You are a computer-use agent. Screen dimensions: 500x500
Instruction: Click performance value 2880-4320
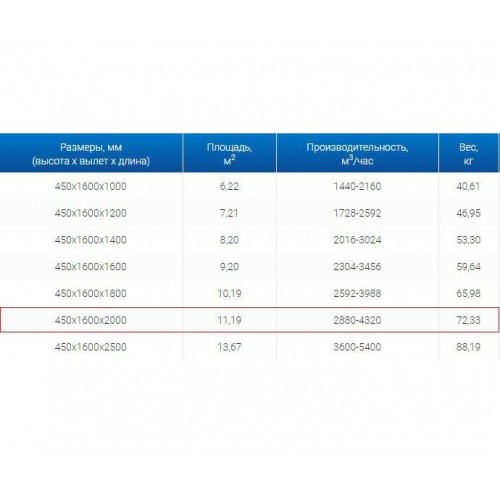(x=357, y=320)
